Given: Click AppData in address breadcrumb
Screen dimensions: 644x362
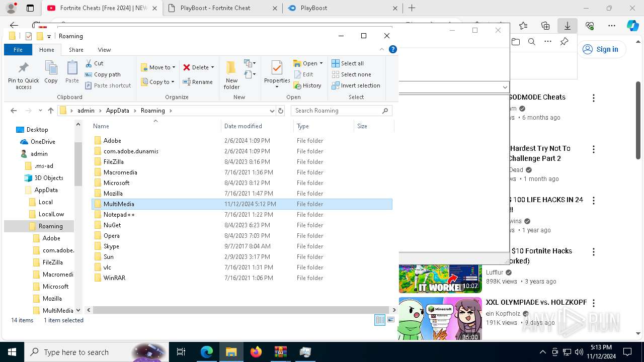Looking at the screenshot, I should (117, 111).
